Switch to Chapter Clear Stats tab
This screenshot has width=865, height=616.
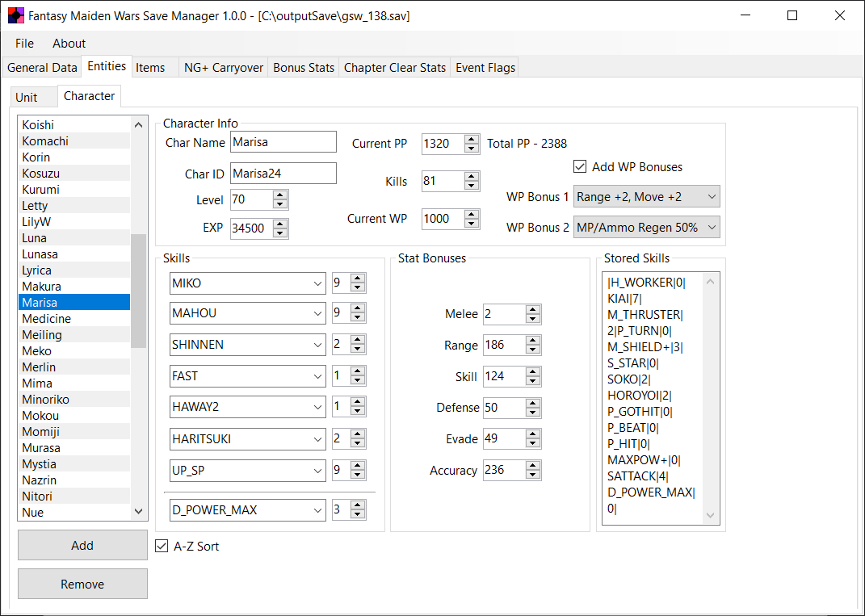coord(394,68)
